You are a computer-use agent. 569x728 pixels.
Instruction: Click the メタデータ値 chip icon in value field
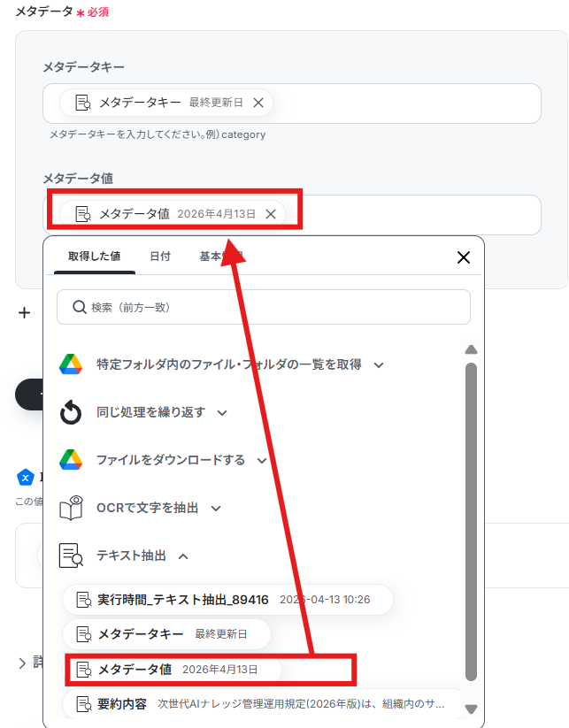coord(83,214)
